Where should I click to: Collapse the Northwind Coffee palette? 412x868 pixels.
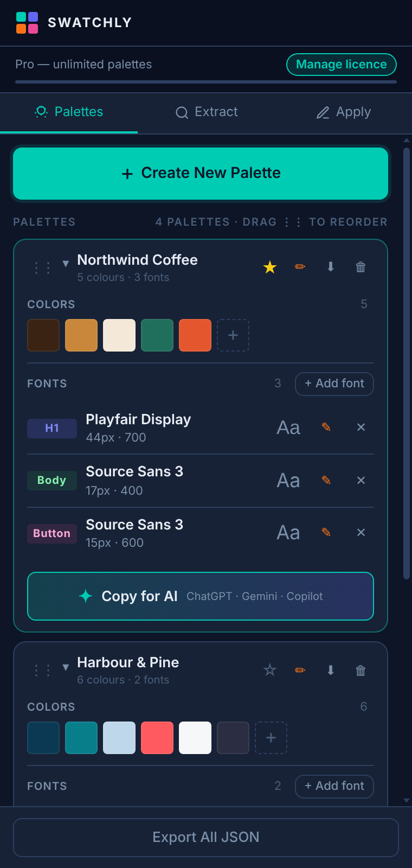tap(66, 264)
